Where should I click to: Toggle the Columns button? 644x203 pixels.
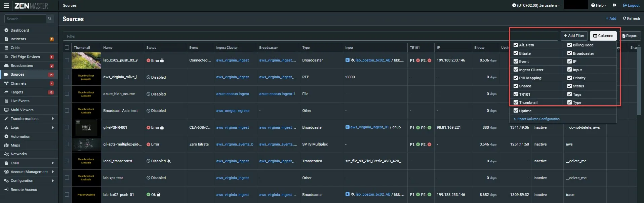point(603,36)
